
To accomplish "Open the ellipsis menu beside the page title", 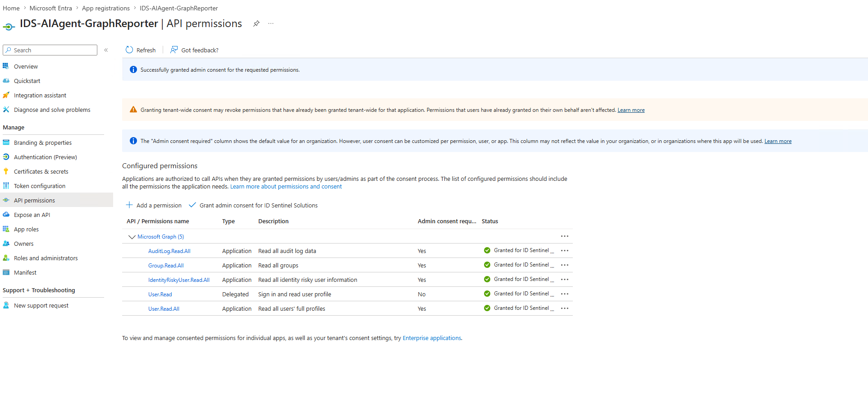I will [x=271, y=23].
